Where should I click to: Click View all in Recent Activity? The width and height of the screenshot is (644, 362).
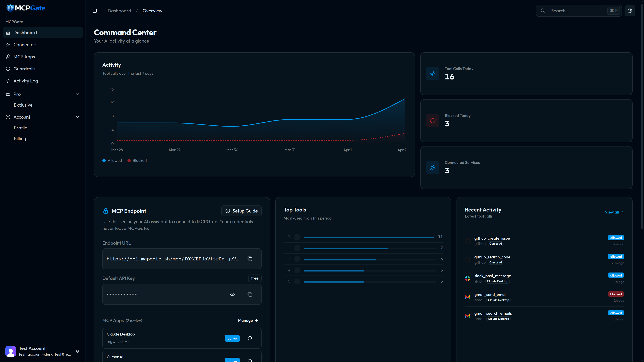point(614,212)
